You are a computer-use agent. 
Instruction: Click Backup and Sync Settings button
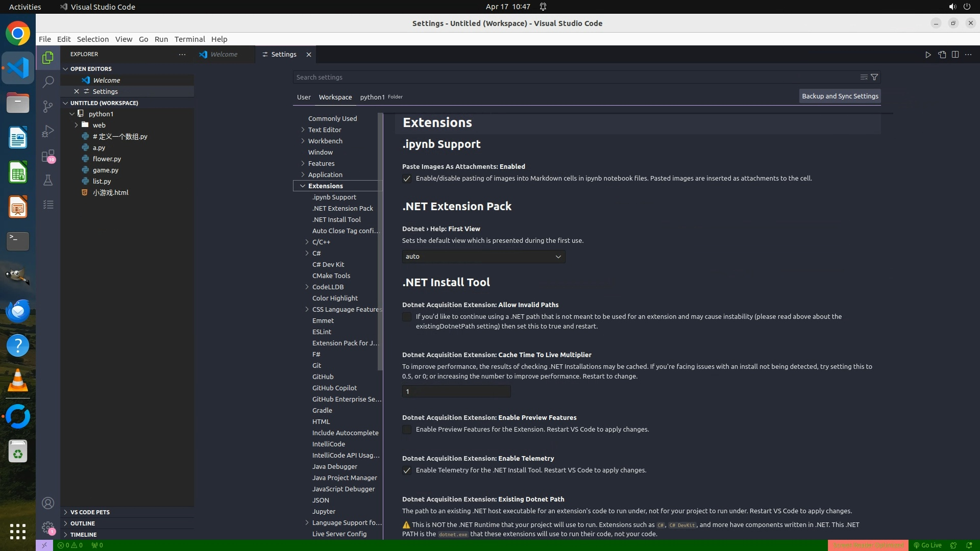click(x=840, y=96)
